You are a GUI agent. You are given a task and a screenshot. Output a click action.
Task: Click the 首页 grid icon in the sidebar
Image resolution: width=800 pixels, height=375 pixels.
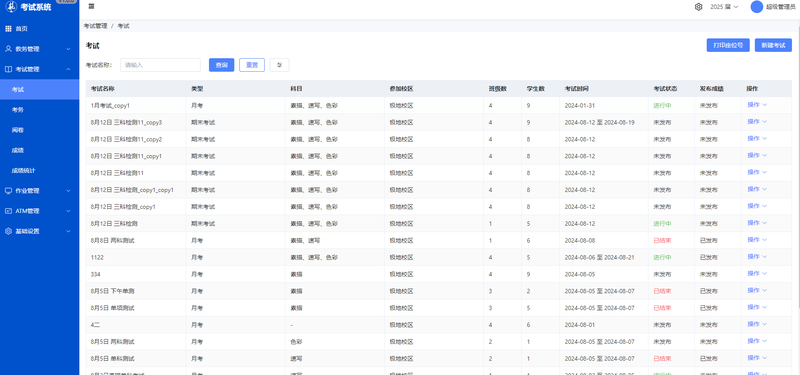(x=8, y=29)
